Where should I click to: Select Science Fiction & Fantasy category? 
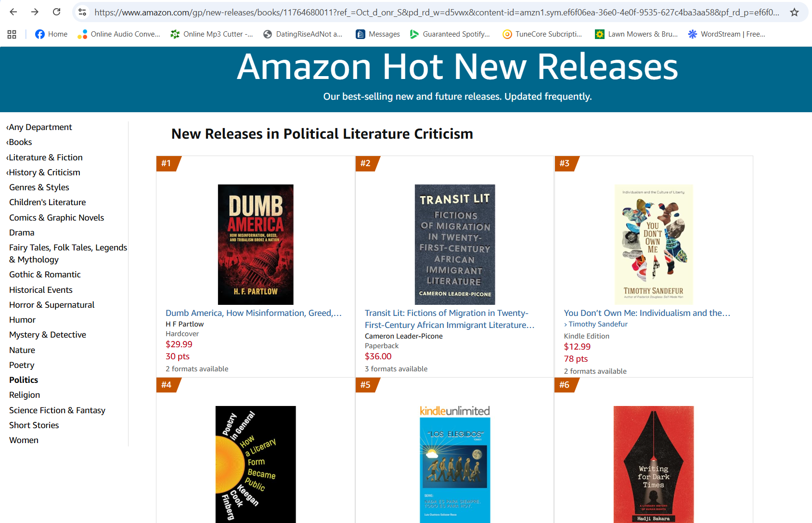click(x=57, y=410)
